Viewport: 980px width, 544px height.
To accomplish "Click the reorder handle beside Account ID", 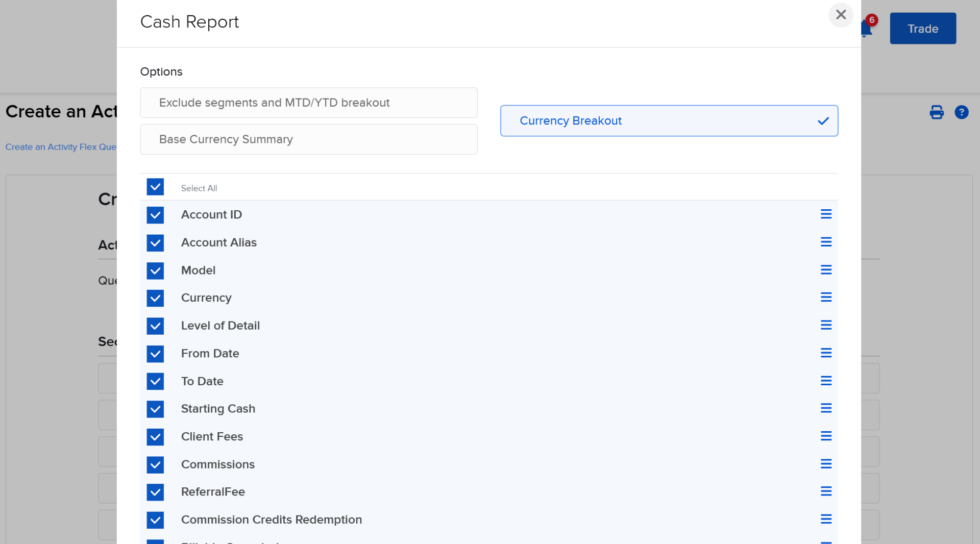I will pos(826,214).
